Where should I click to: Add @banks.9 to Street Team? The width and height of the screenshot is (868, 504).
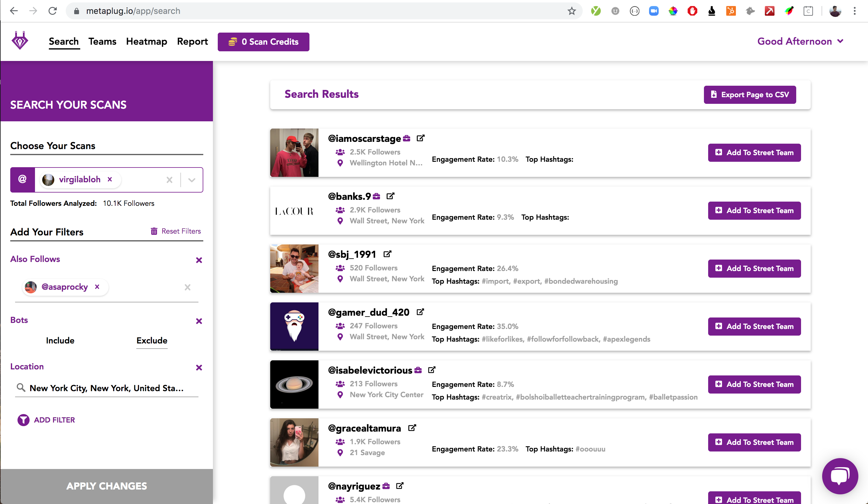tap(754, 210)
